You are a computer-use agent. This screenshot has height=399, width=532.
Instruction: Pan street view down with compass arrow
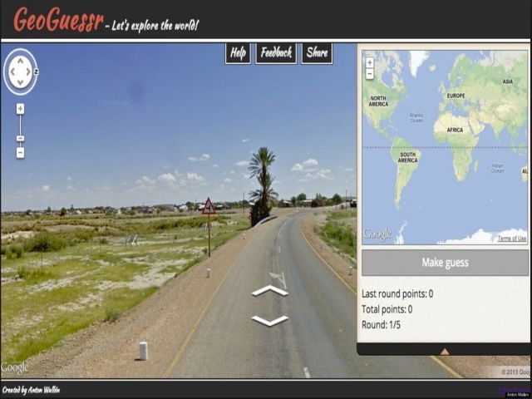click(20, 82)
